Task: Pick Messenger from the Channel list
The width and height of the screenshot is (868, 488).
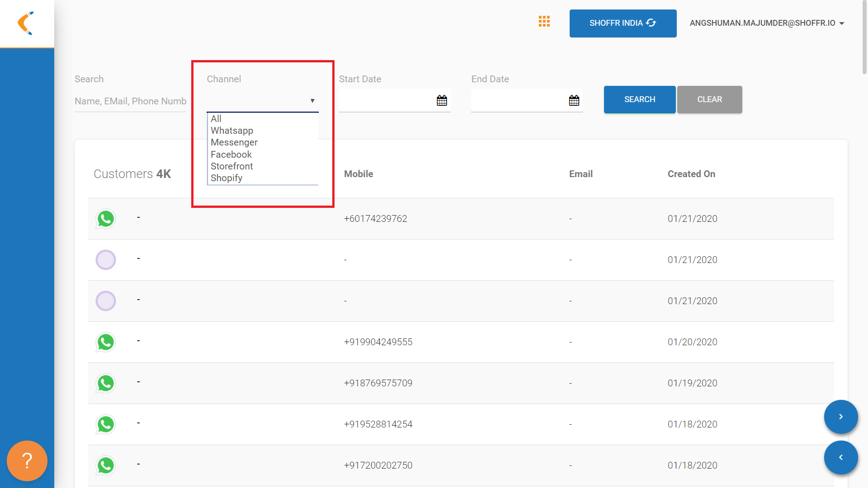Action: (234, 142)
